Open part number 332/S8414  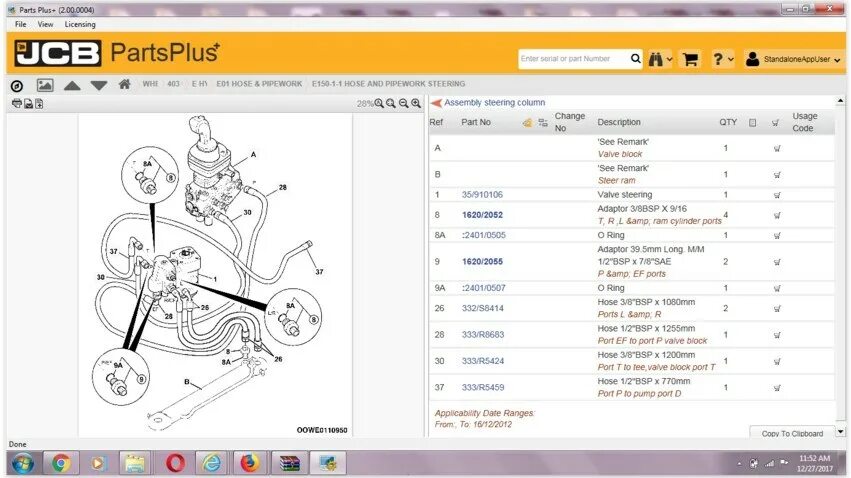[x=482, y=308]
